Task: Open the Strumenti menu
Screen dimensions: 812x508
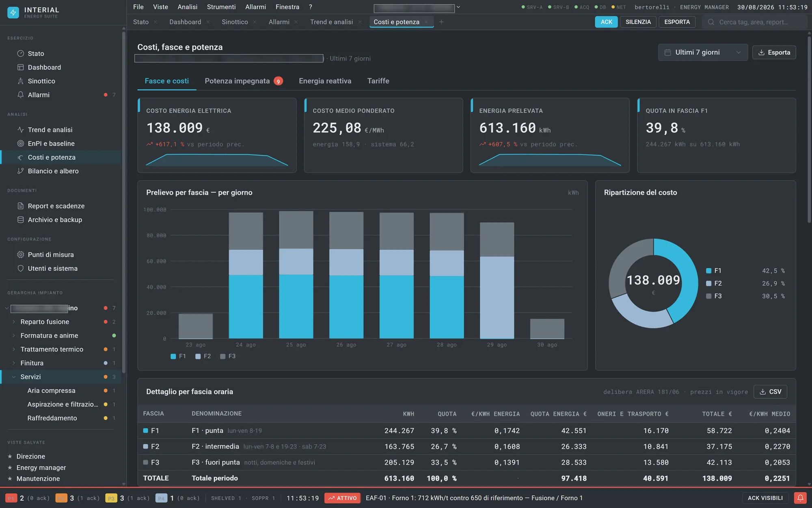Action: pyautogui.click(x=221, y=7)
